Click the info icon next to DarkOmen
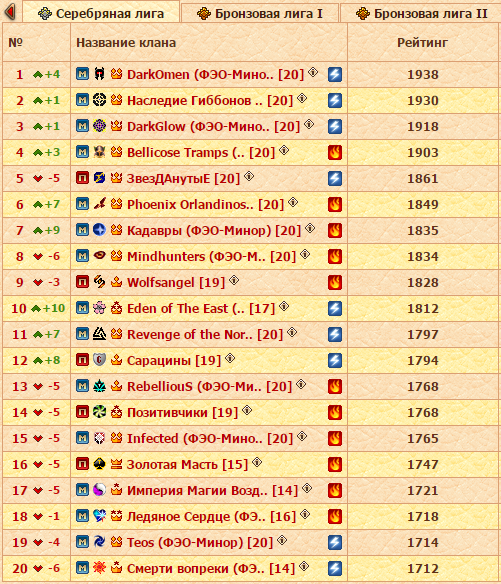The height and width of the screenshot is (584, 501). point(313,72)
